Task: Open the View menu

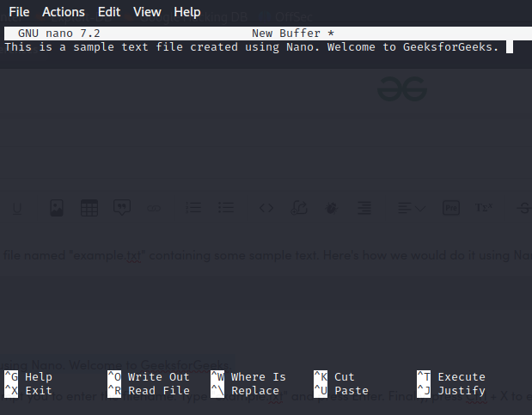Action: 147,12
